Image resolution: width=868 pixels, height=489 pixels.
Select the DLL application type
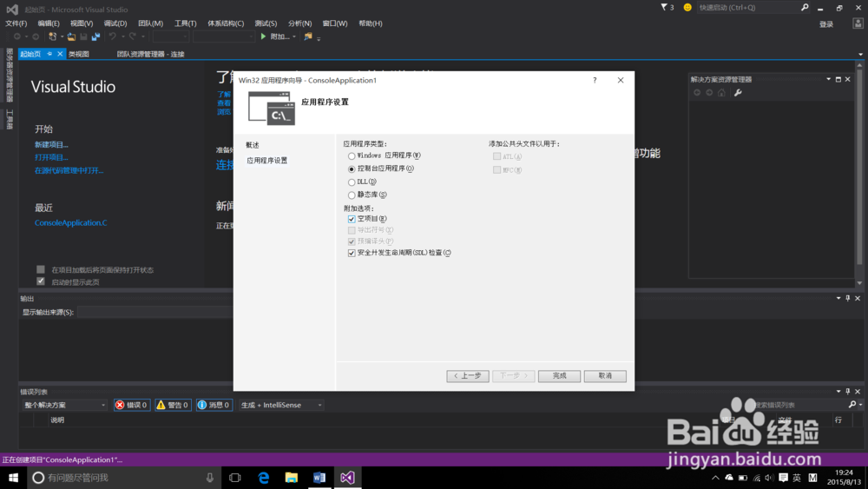point(352,182)
